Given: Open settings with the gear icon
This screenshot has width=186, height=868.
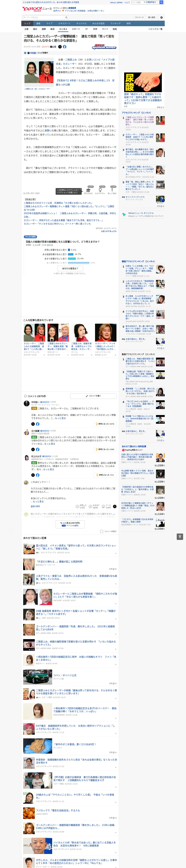Looking at the screenshot, I should tap(161, 18).
